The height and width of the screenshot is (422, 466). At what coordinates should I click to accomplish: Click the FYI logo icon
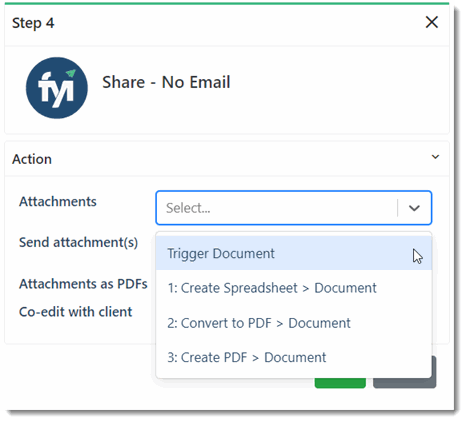point(57,88)
